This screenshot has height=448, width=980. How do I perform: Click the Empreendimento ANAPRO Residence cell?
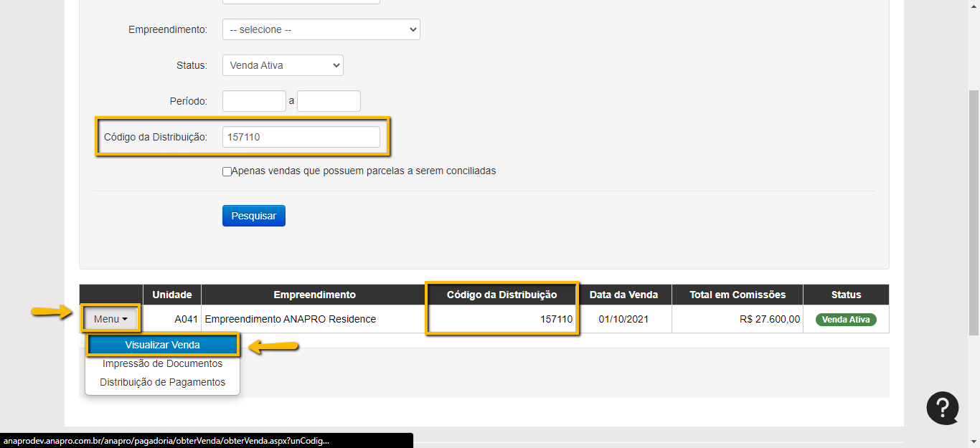pos(291,319)
